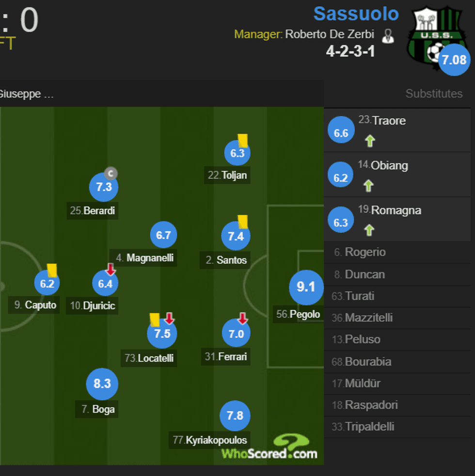The height and width of the screenshot is (476, 475).
Task: Click the WhoScored.com watermark logo
Action: click(270, 447)
